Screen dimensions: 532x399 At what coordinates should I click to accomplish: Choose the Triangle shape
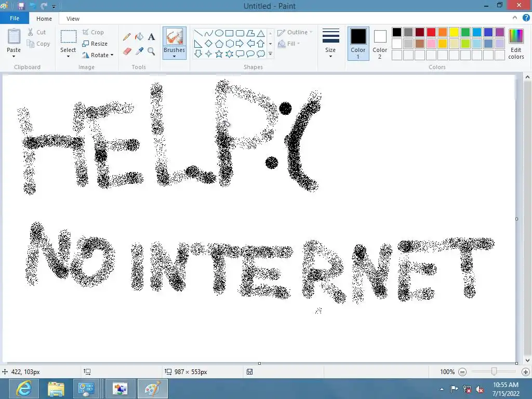[261, 33]
